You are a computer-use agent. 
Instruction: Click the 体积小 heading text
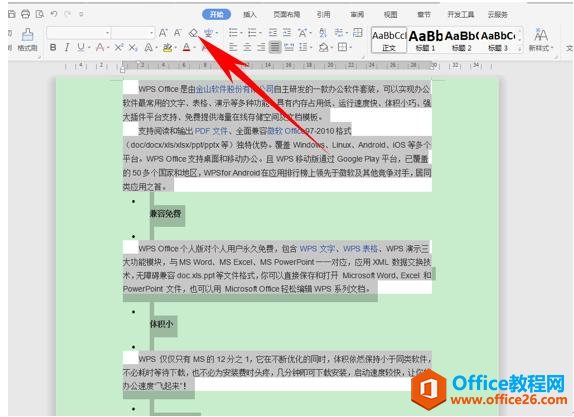(x=161, y=324)
